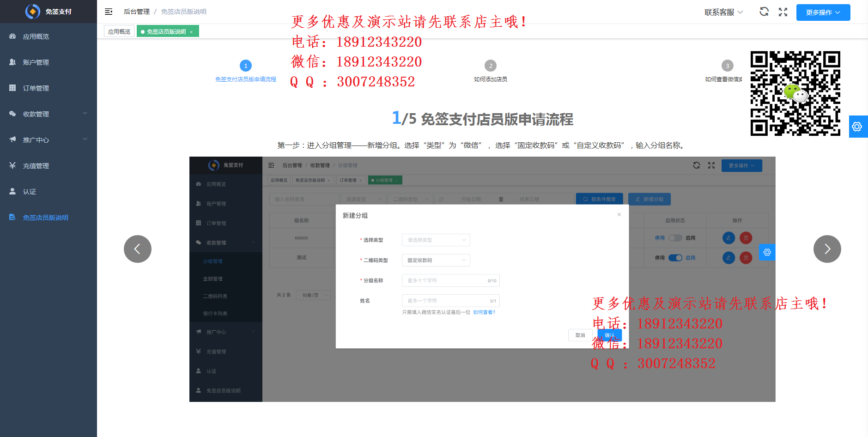868x437 pixels.
Task: Go to the next carousel slide
Action: click(827, 249)
